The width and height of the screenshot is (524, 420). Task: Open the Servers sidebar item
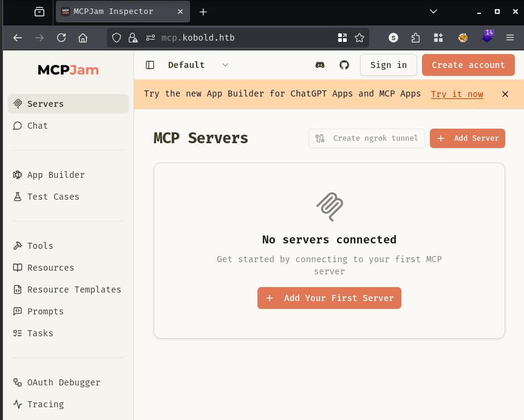pyautogui.click(x=68, y=104)
